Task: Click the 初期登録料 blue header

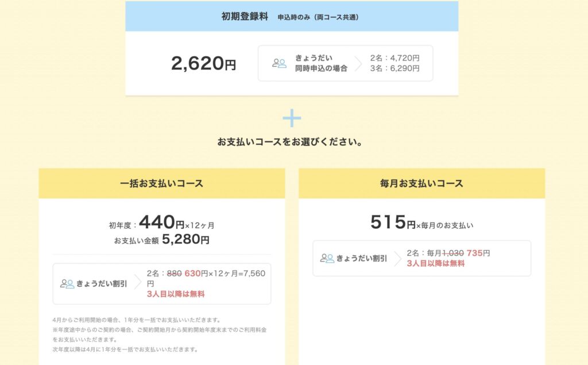Action: (291, 17)
